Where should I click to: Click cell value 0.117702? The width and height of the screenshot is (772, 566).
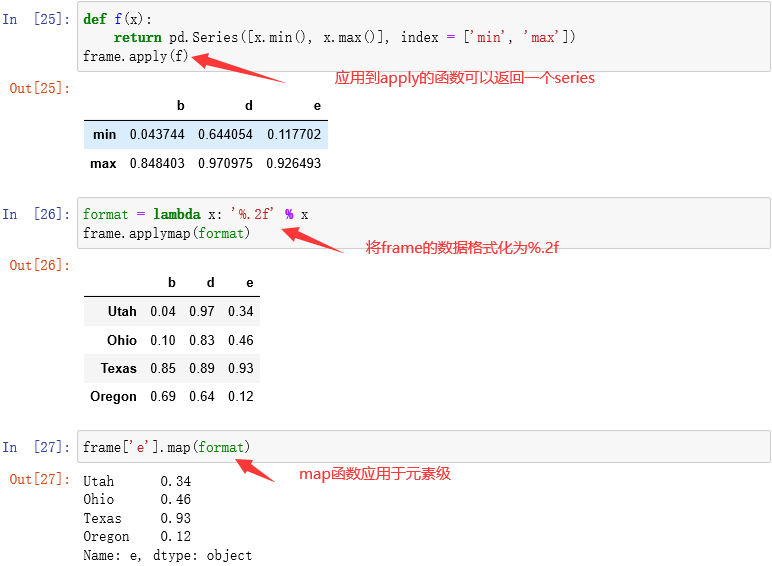(x=294, y=134)
